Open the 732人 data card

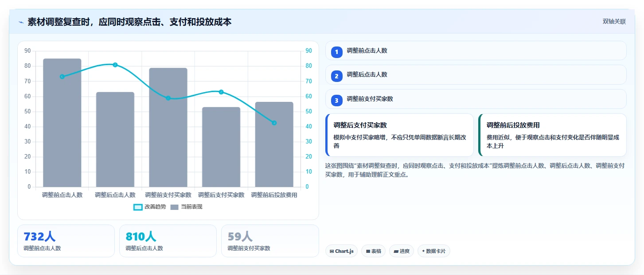click(66, 241)
